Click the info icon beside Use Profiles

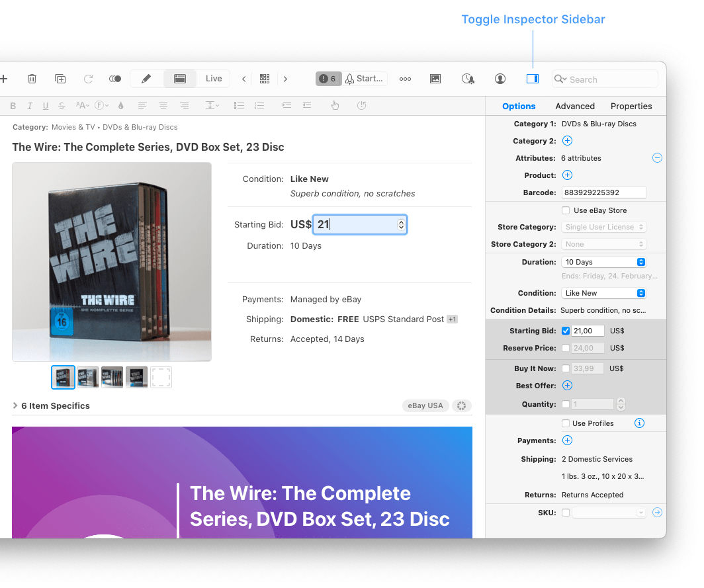pyautogui.click(x=639, y=423)
